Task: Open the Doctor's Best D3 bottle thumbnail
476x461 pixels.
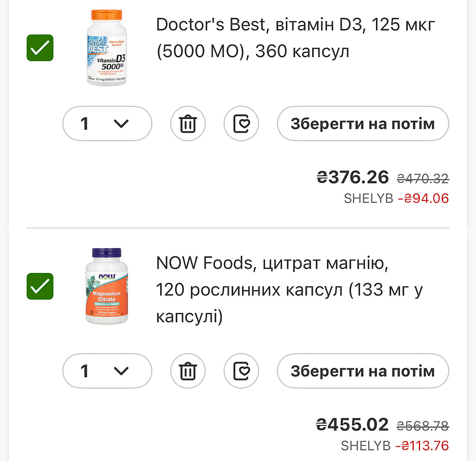Action: coord(106,48)
